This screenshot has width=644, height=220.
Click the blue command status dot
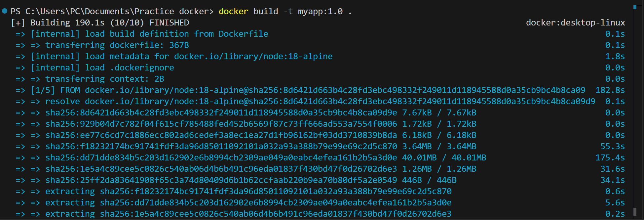tap(5, 11)
